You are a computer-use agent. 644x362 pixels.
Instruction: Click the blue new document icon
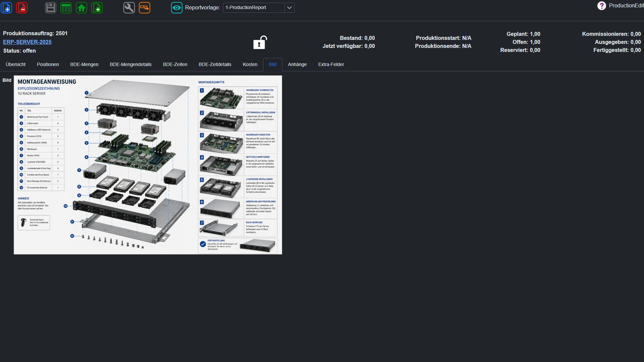(6, 7)
